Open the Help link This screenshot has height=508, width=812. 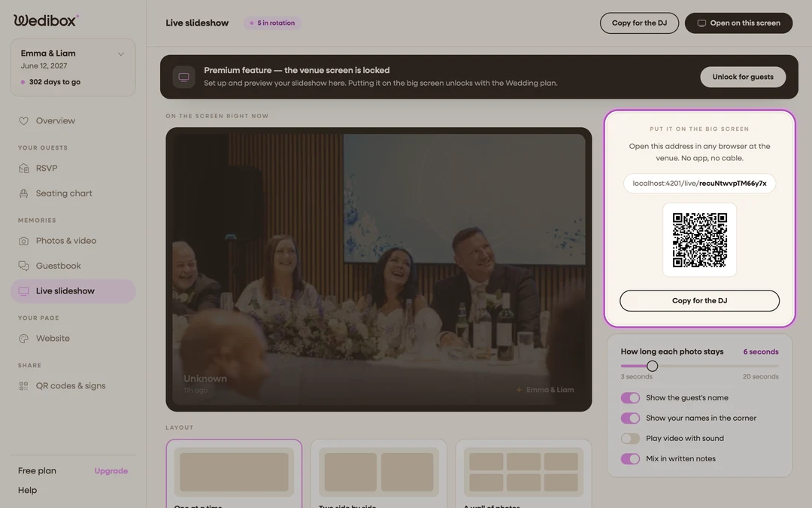pos(28,491)
